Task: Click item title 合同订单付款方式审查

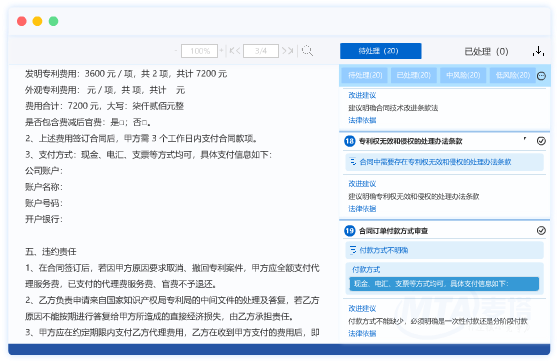Action: coord(393,231)
